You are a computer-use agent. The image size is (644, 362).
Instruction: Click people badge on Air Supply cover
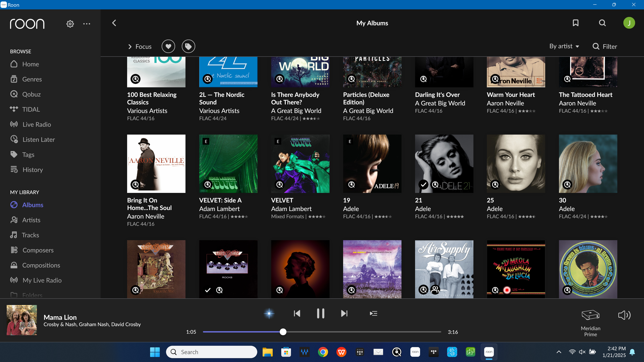pos(435,290)
